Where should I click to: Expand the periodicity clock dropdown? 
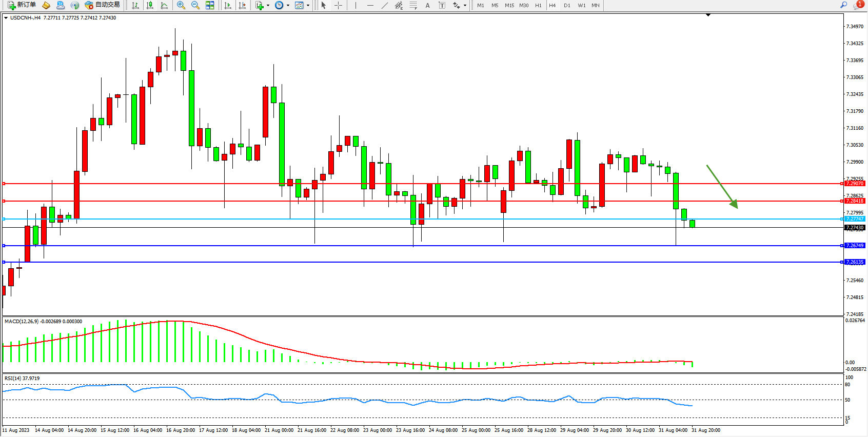pos(288,5)
